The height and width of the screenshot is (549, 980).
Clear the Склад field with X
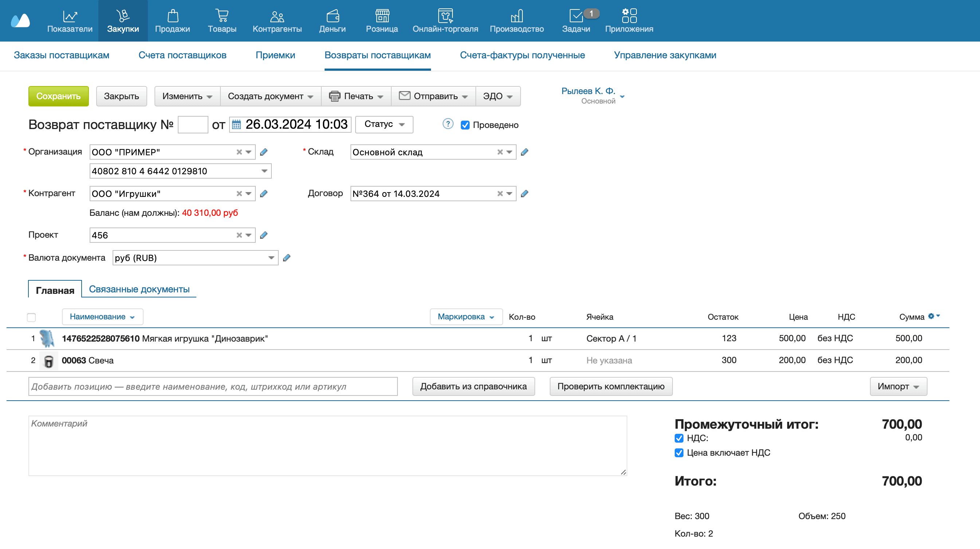(x=500, y=152)
